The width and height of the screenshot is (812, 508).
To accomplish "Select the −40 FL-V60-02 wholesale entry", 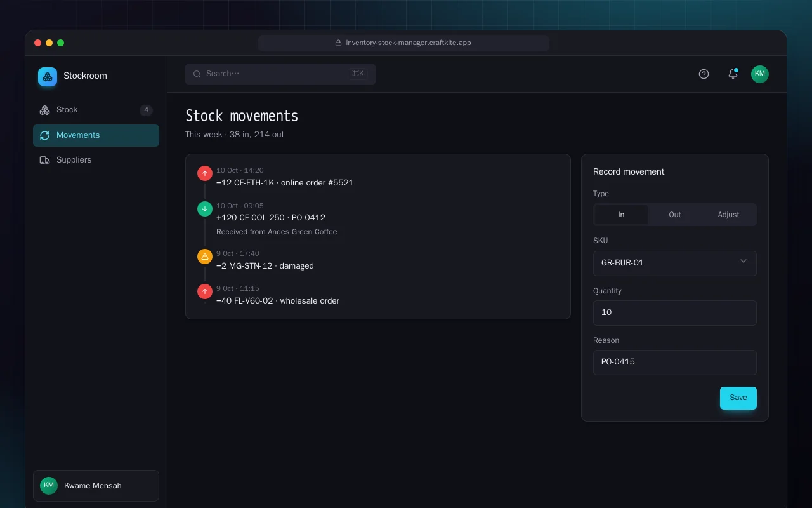I will (x=278, y=301).
